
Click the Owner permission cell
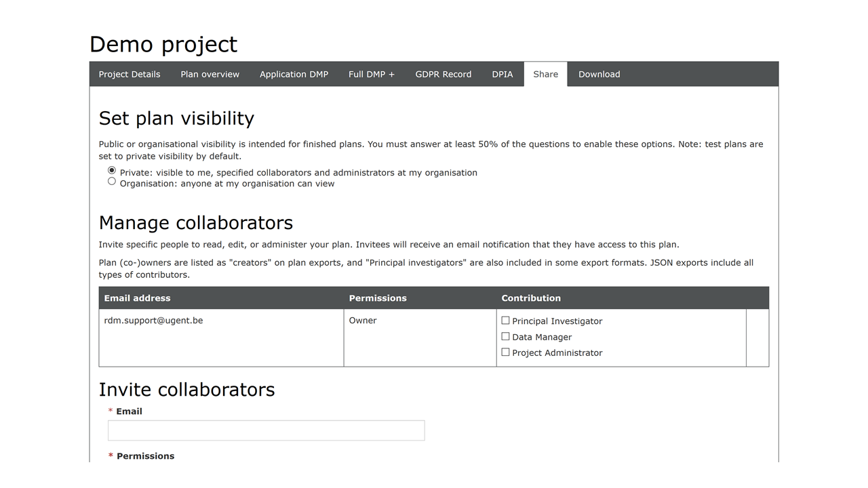(x=363, y=321)
